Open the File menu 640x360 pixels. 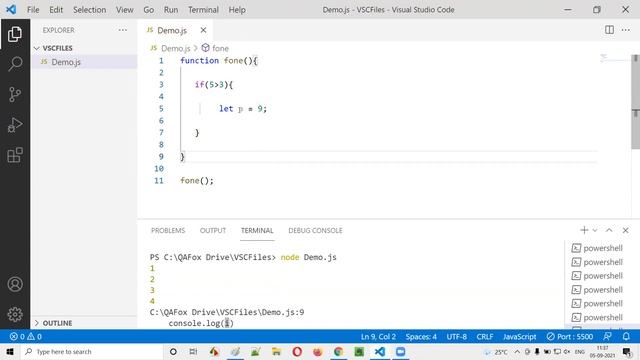tap(33, 9)
